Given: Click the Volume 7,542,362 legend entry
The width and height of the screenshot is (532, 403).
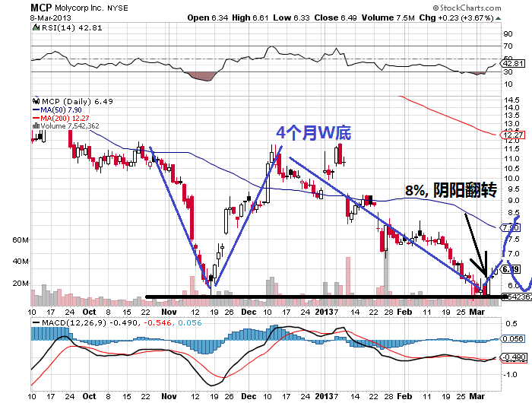Looking at the screenshot, I should [70, 126].
